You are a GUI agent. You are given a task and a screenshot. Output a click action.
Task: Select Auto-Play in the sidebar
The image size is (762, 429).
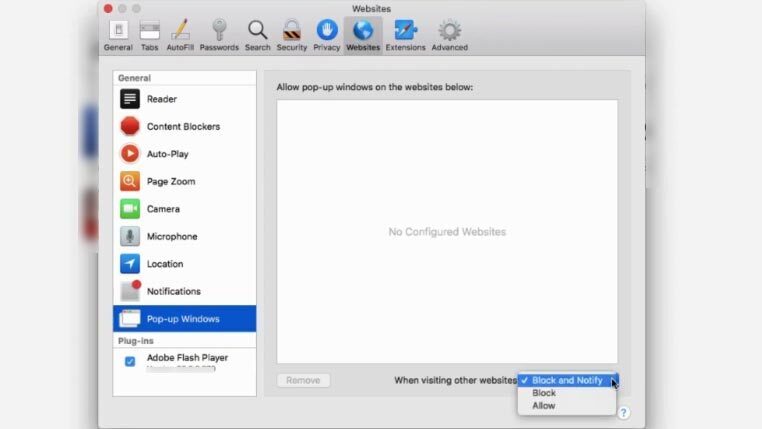point(167,154)
